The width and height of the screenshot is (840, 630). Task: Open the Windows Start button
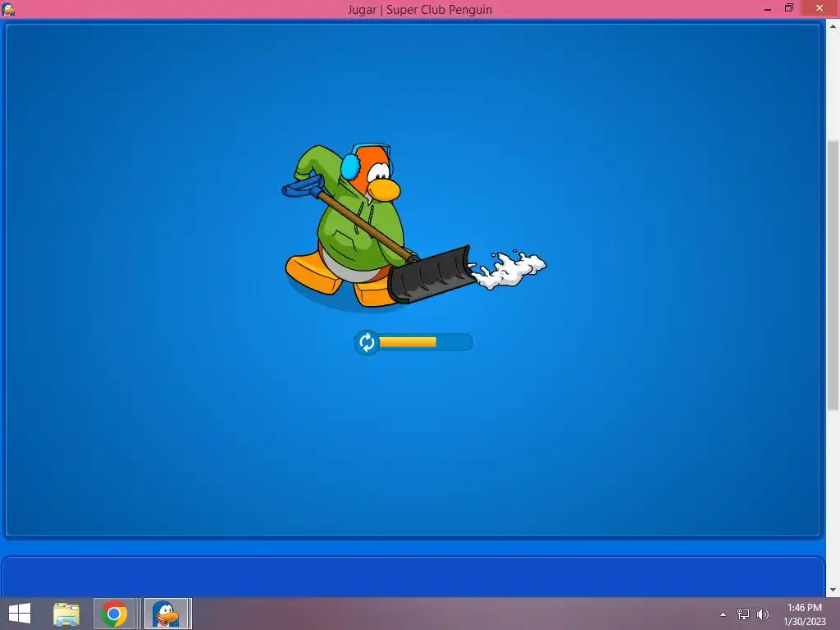[20, 614]
